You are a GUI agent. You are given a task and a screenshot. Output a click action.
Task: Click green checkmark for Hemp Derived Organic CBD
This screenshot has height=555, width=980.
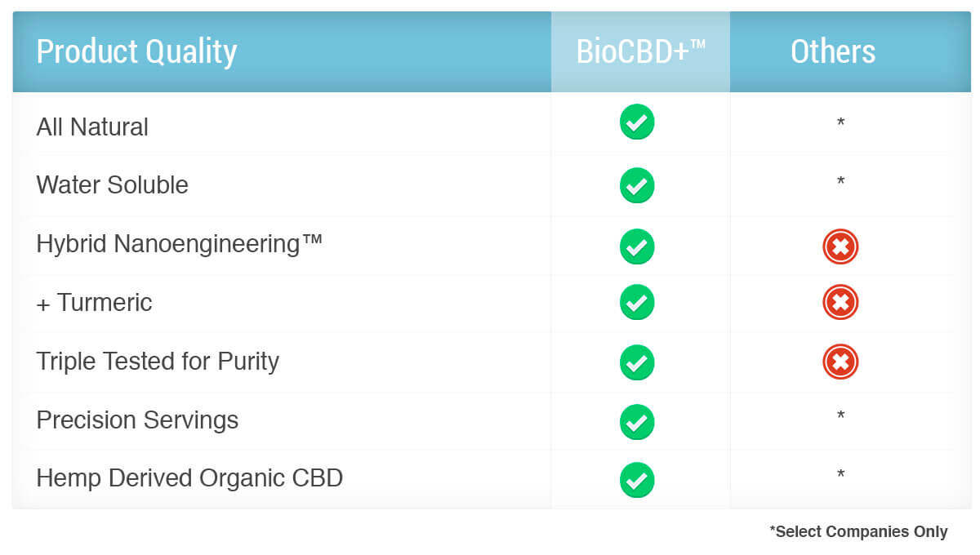click(637, 480)
